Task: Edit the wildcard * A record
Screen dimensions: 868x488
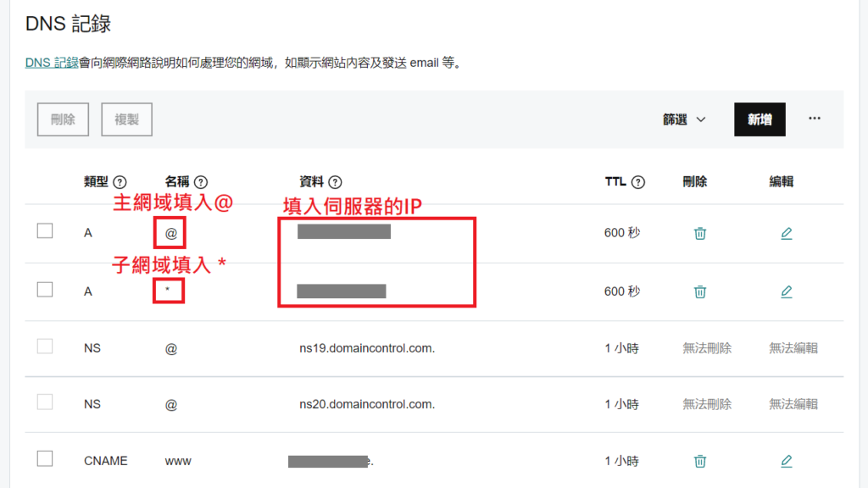Action: coord(786,291)
